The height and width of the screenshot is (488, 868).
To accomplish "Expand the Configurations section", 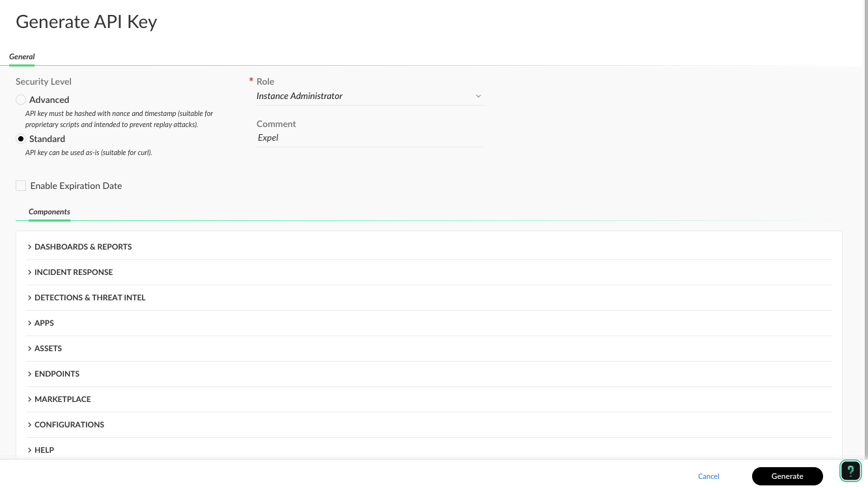I will click(430, 425).
